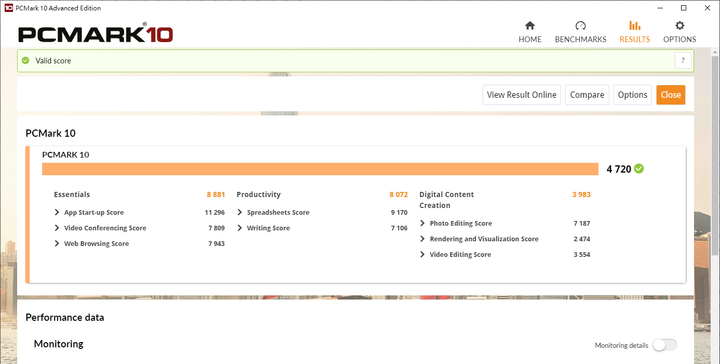Click the Video Editing value 3 554

(582, 255)
